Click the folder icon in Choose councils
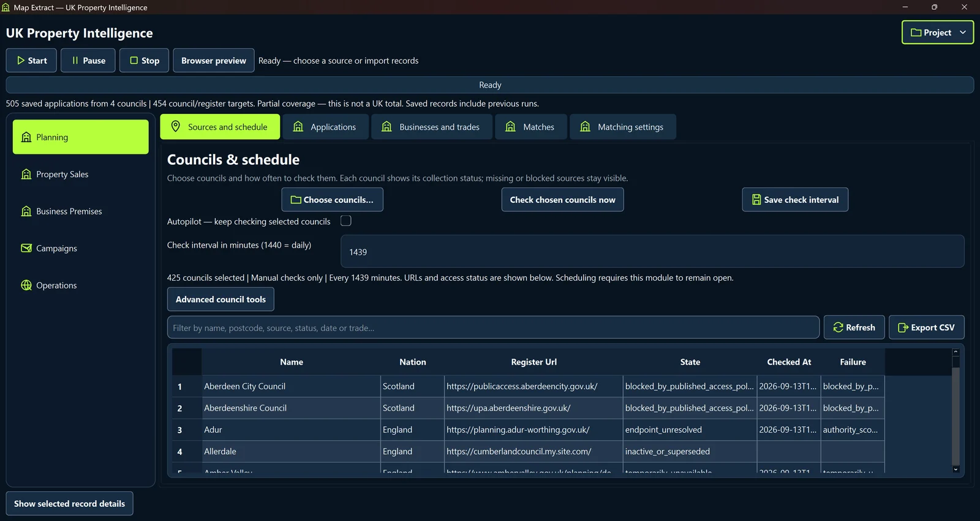Screen dimensions: 980x521 click(296, 200)
